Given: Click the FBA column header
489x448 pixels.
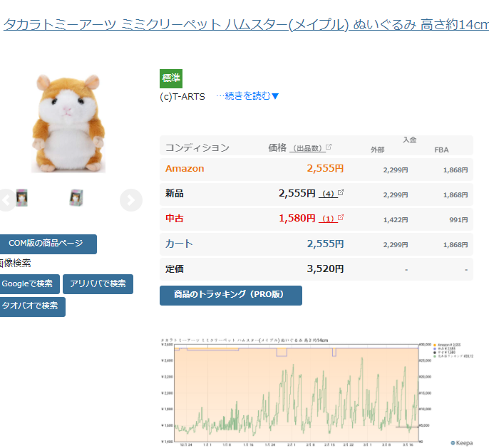Looking at the screenshot, I should [x=441, y=150].
